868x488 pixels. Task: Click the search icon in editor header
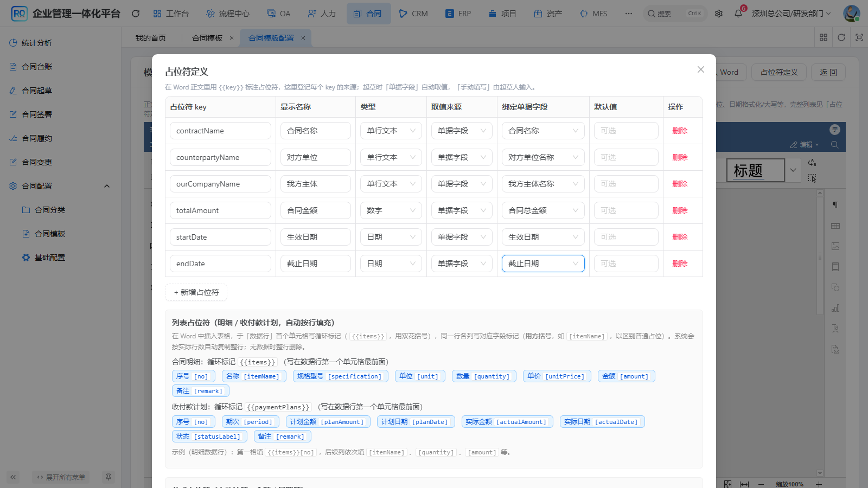(x=835, y=145)
